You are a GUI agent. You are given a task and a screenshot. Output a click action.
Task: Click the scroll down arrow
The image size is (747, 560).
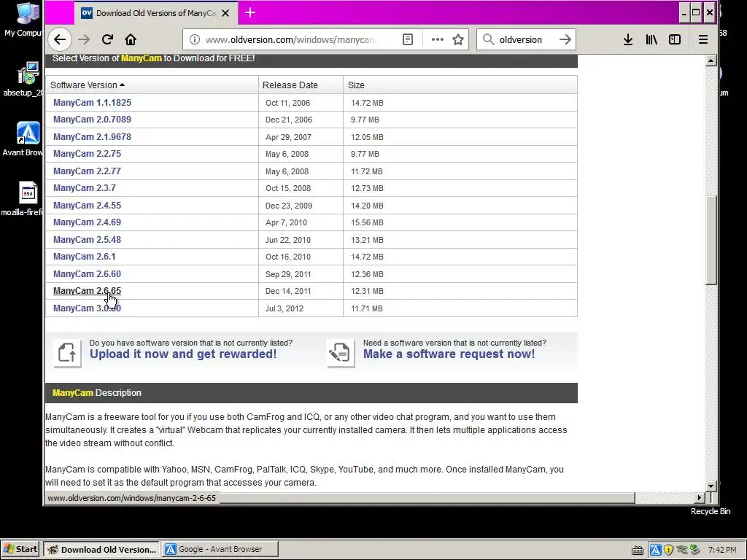(x=711, y=486)
